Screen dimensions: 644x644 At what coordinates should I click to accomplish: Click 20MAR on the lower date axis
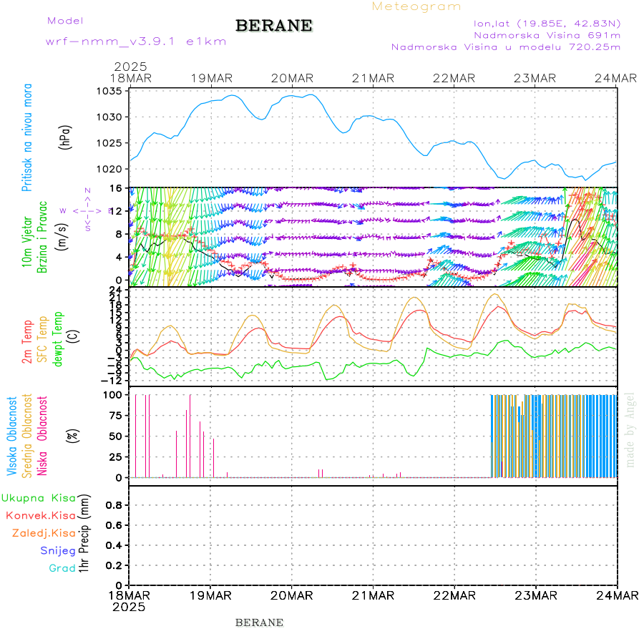[x=292, y=595]
